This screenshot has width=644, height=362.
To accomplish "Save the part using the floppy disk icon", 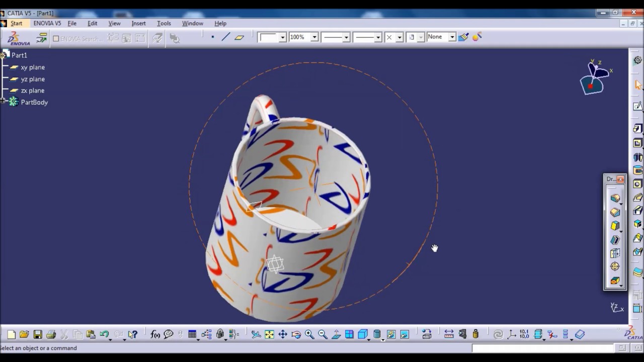I will 38,334.
